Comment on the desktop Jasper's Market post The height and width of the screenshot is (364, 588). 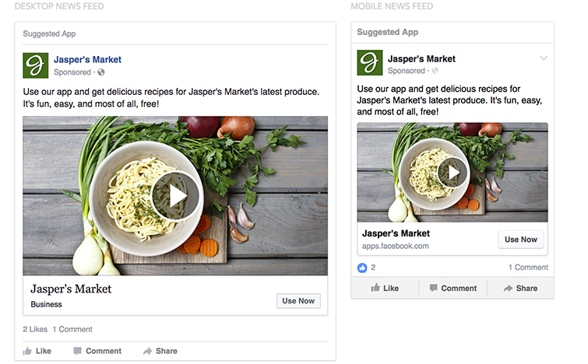[x=97, y=351]
